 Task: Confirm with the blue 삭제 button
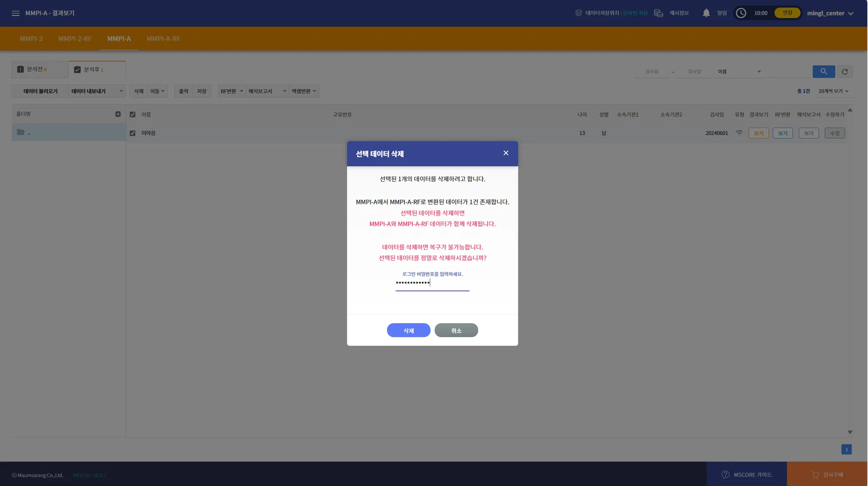pos(408,330)
